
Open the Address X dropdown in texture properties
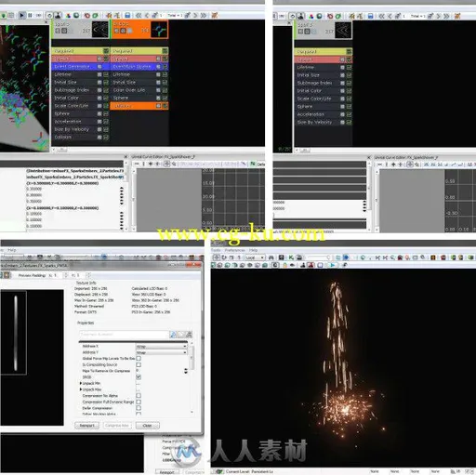pos(162,346)
